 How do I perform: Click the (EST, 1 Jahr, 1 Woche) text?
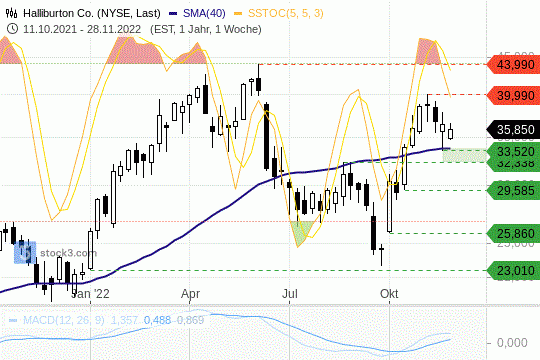[206, 29]
